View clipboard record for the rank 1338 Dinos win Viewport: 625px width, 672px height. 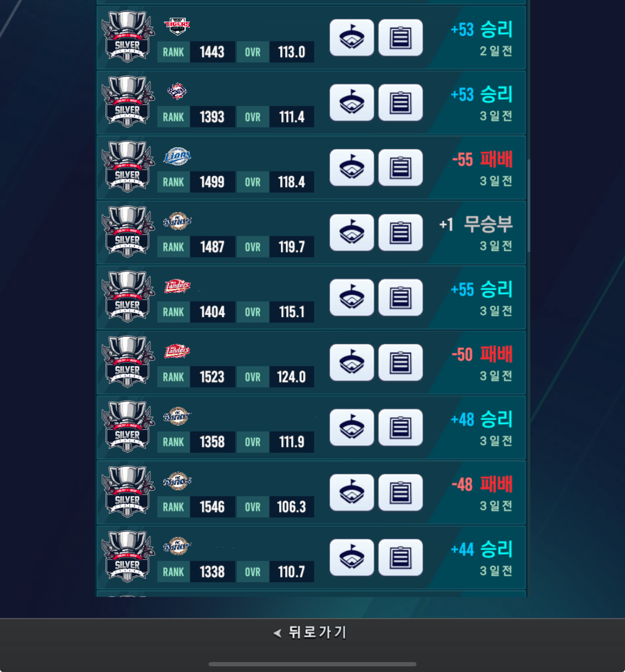pyautogui.click(x=400, y=557)
